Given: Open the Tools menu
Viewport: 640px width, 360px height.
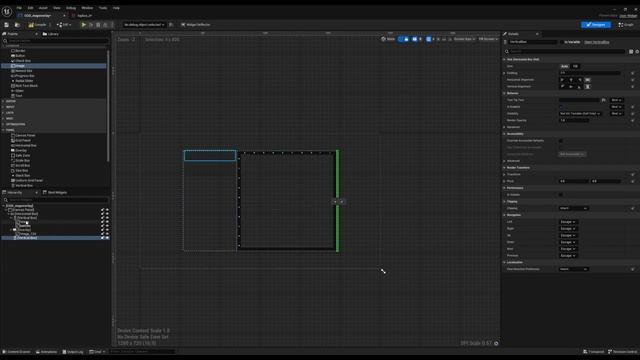Looking at the screenshot, I should [103, 8].
